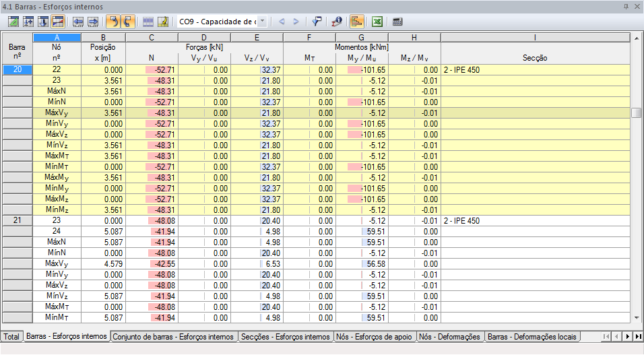Toggle the first orange curved-arrow button
644x355 pixels.
click(113, 22)
